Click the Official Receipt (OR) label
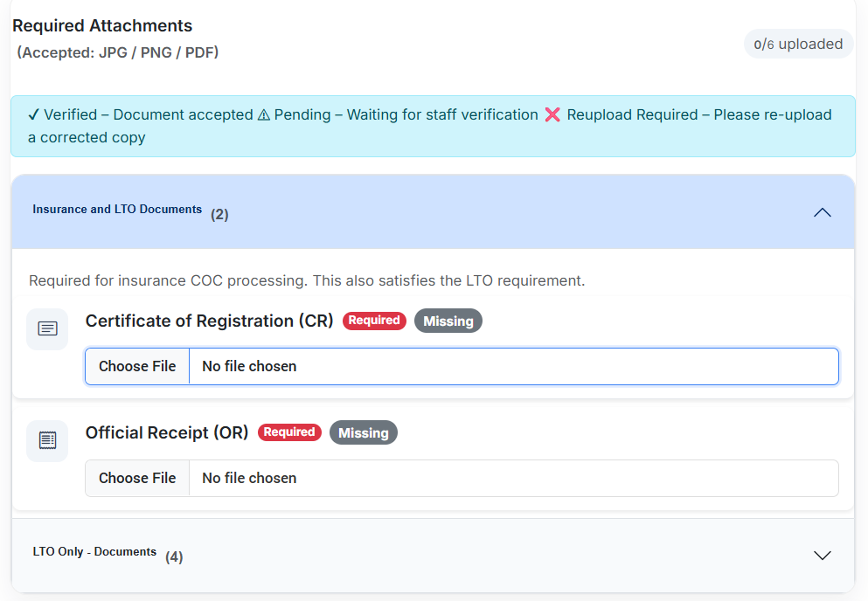The height and width of the screenshot is (601, 868). (x=167, y=432)
